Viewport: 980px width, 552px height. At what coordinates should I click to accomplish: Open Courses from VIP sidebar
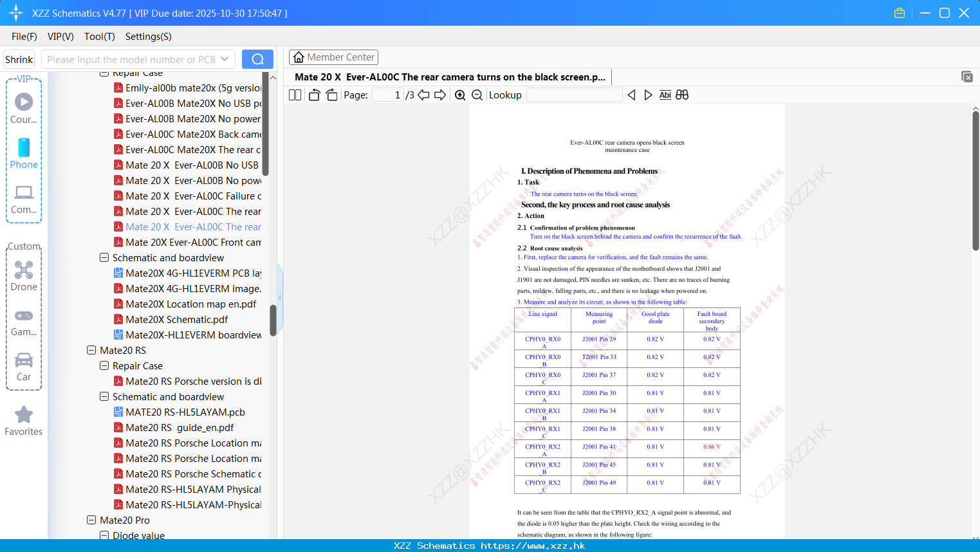(24, 107)
